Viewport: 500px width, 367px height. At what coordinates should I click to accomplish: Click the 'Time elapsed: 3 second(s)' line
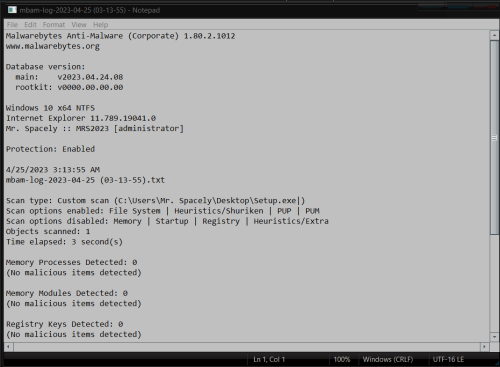coord(64,242)
